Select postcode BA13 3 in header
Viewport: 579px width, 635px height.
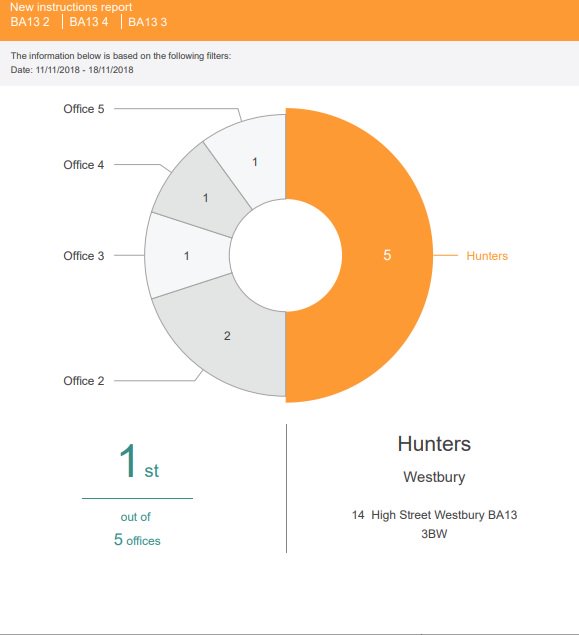[x=148, y=22]
